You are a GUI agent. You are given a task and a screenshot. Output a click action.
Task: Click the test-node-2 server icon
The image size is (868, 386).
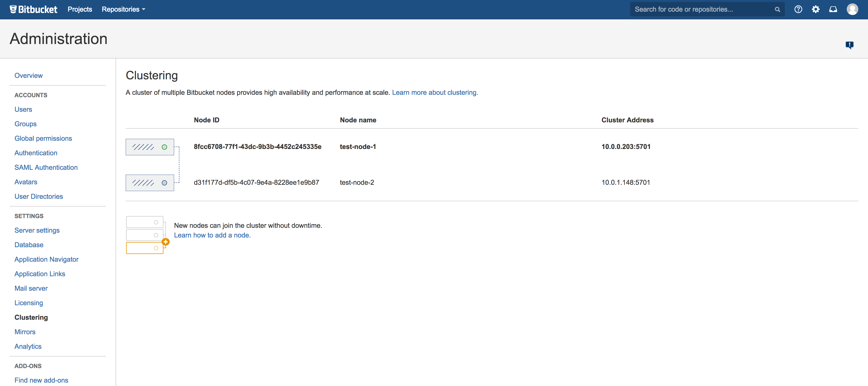point(150,183)
